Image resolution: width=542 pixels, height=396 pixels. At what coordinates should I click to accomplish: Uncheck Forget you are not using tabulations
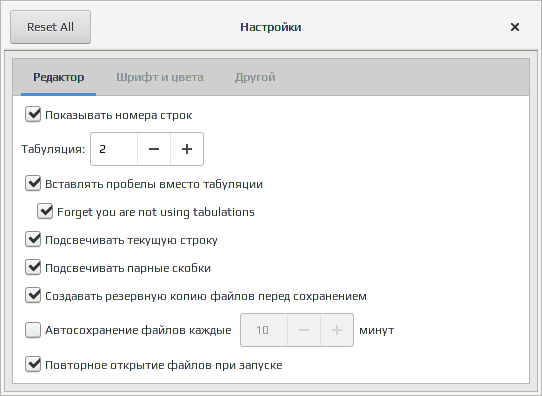coord(45,211)
